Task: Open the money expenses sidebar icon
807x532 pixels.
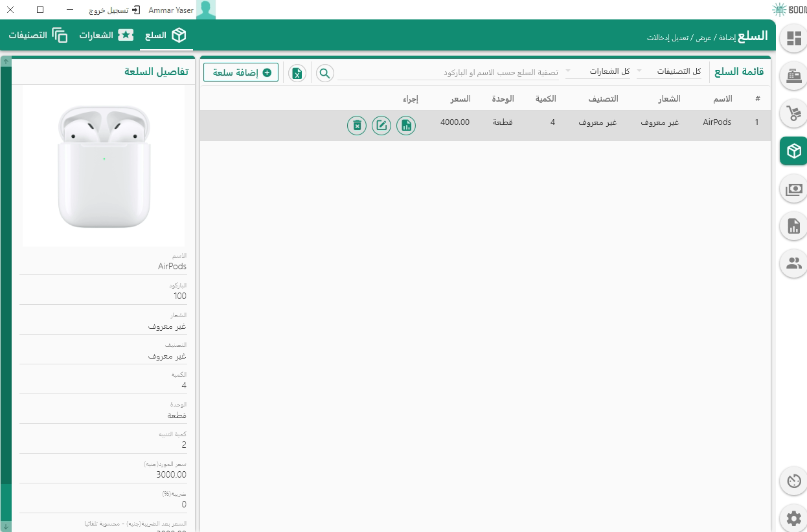Action: tap(793, 189)
